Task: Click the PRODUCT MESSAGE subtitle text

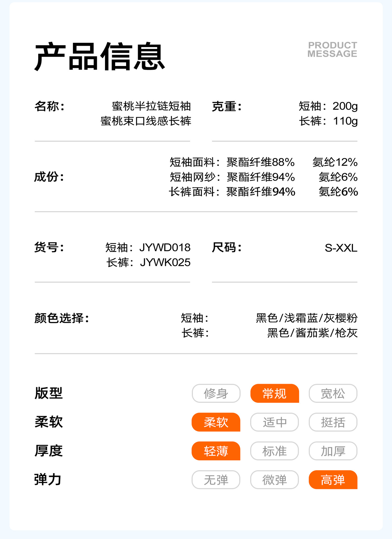Action: click(332, 49)
